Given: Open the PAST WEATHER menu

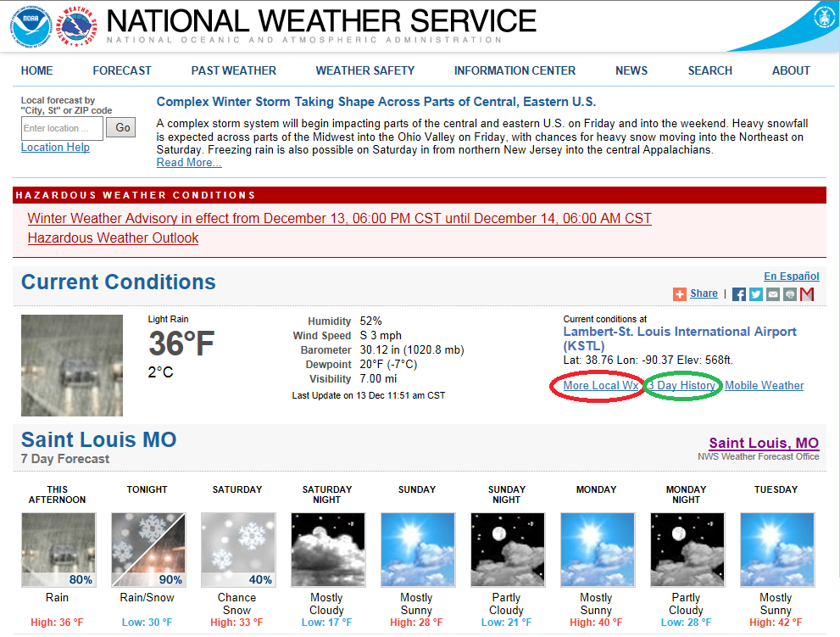Looking at the screenshot, I should pos(234,70).
